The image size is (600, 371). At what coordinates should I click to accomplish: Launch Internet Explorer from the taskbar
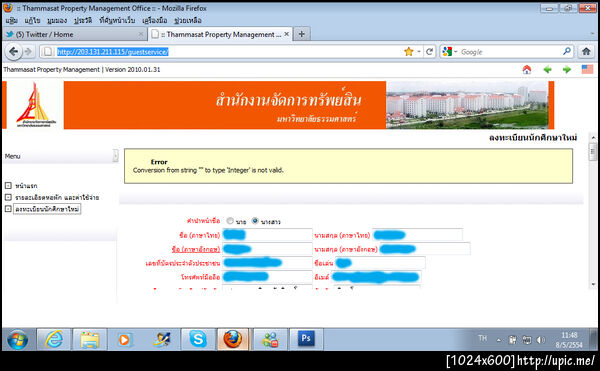pos(54,339)
